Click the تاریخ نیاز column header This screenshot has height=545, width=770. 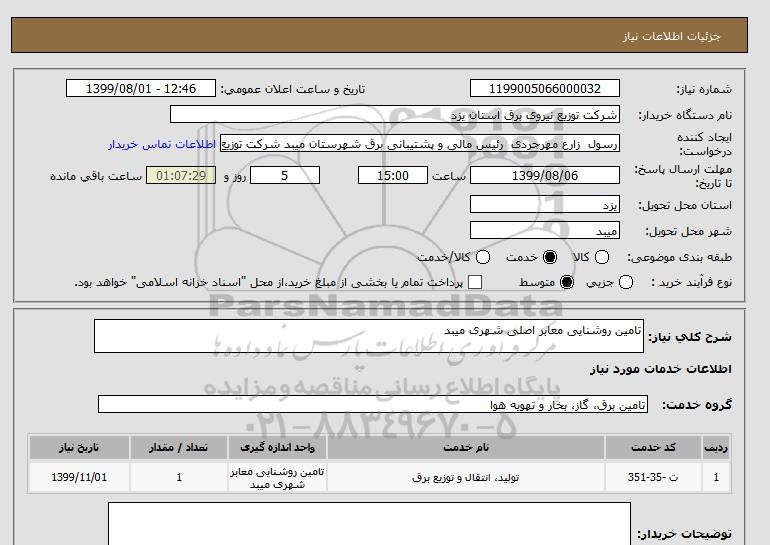[x=79, y=447]
